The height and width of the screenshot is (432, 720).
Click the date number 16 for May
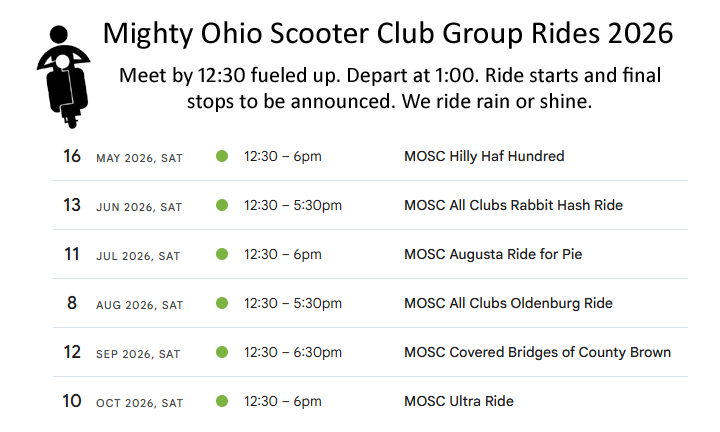click(72, 156)
